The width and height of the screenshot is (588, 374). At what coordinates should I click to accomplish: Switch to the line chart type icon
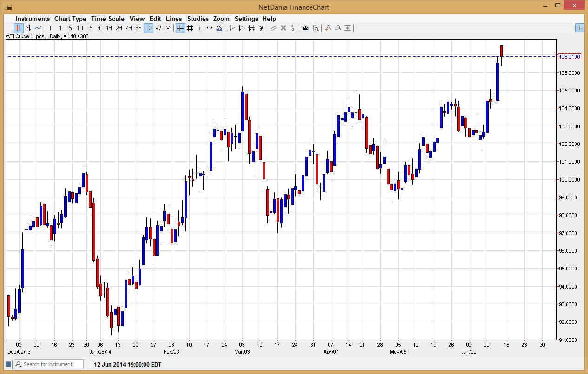click(38, 28)
